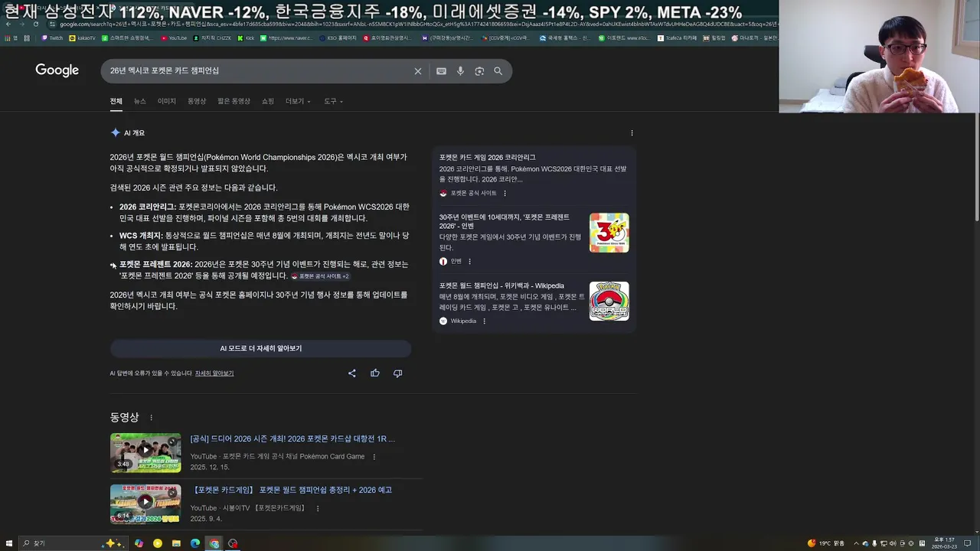Open the Windows notification center

pos(968,543)
